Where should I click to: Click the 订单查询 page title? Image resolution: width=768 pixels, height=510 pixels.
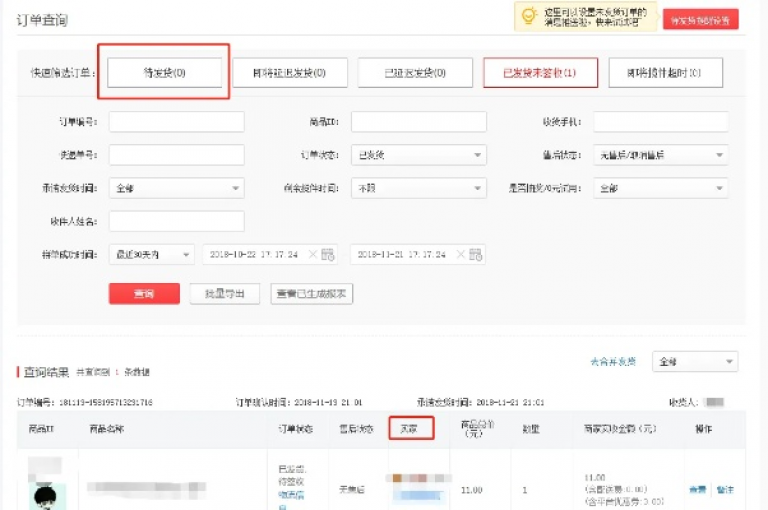click(x=42, y=20)
